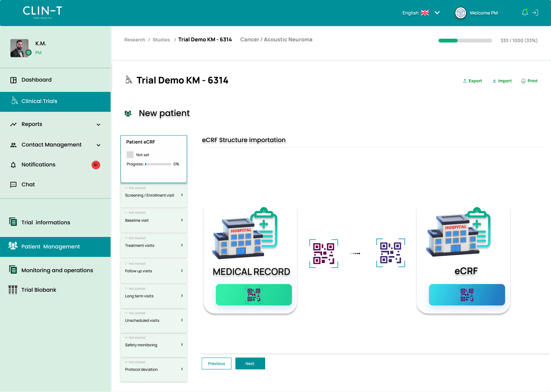The image size is (551, 392).
Task: Open Trial informations section
Action: (55, 222)
